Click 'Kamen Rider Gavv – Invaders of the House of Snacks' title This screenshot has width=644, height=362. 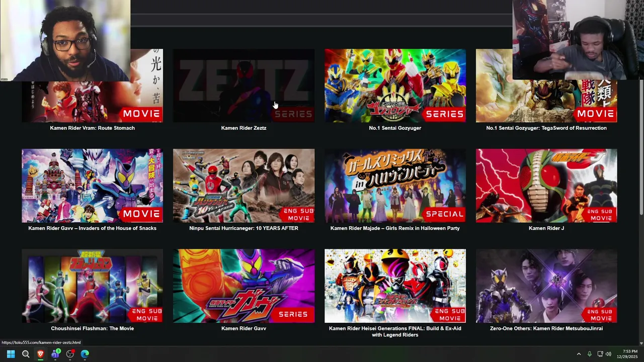(x=92, y=228)
